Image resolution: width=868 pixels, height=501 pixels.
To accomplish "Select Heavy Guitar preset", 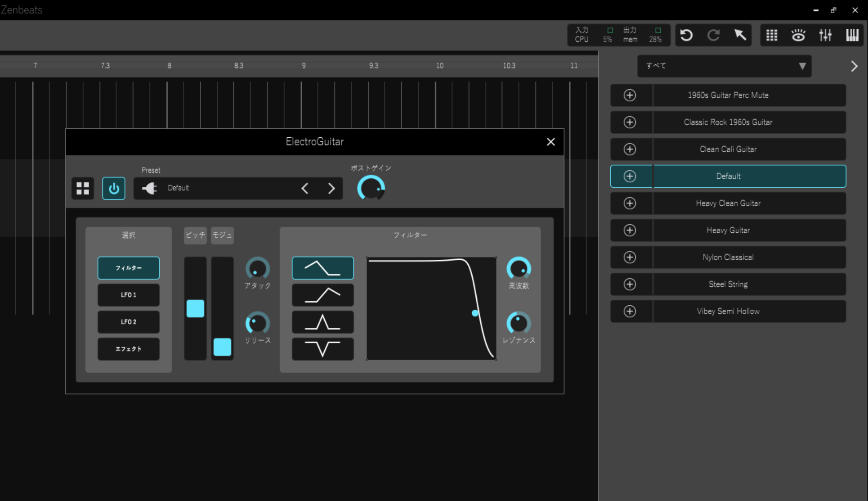I will pos(750,230).
